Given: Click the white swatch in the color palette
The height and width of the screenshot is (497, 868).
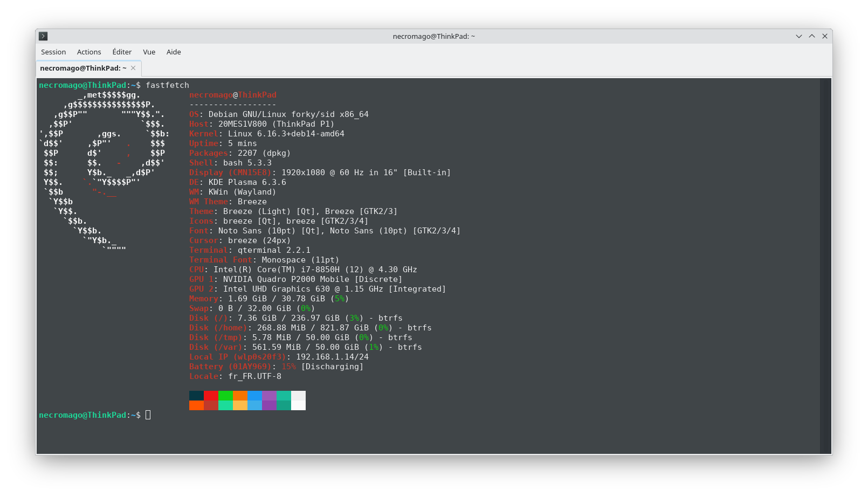Looking at the screenshot, I should [298, 396].
